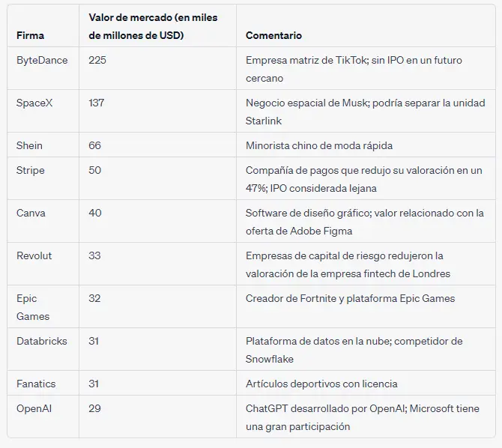This screenshot has height=448, width=502.
Task: Select Stripe's payments company comment
Action: pos(363,178)
